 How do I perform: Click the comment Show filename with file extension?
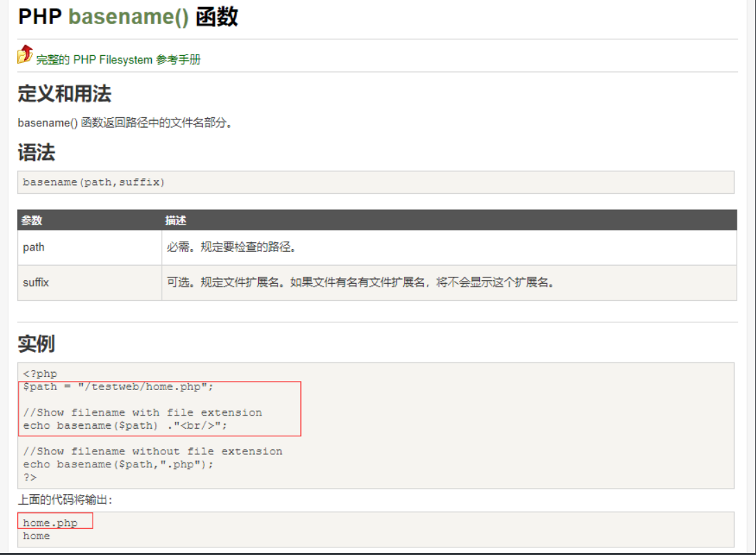click(143, 413)
